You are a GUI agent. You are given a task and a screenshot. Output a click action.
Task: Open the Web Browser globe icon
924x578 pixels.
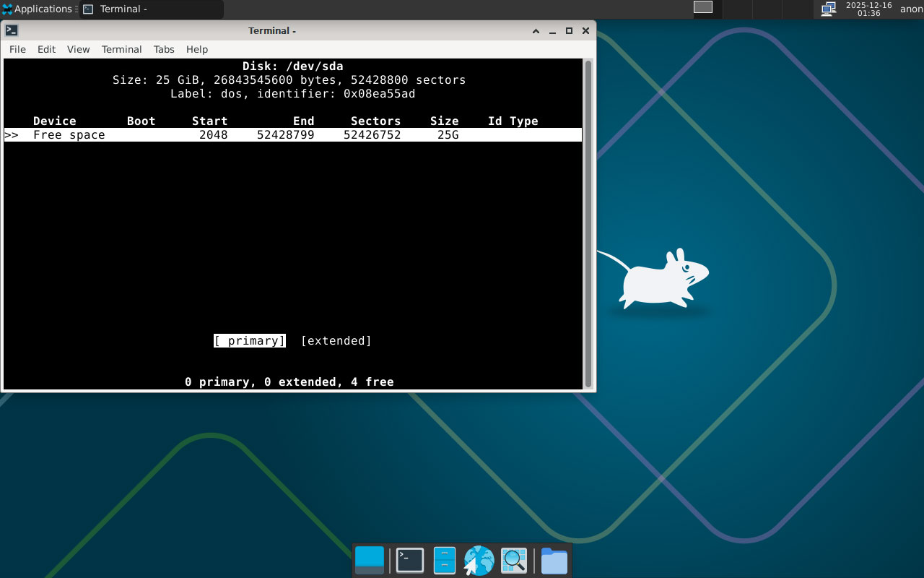(x=479, y=560)
